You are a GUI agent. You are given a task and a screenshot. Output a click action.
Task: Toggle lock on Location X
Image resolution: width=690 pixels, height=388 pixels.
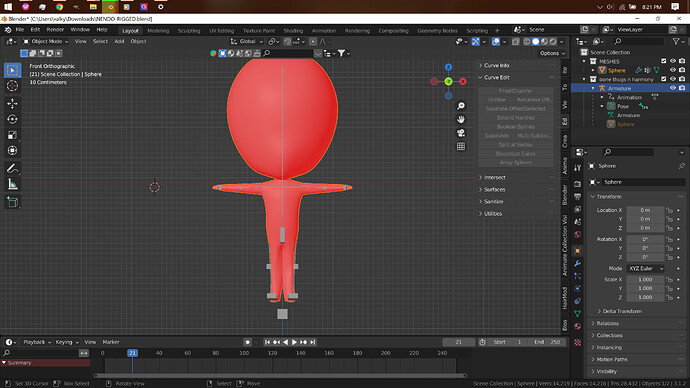click(x=669, y=210)
